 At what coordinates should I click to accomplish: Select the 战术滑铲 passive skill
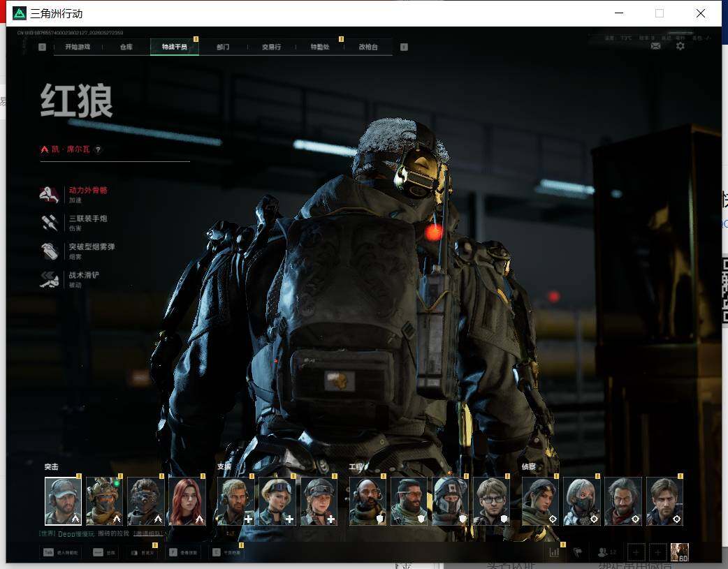click(x=70, y=279)
